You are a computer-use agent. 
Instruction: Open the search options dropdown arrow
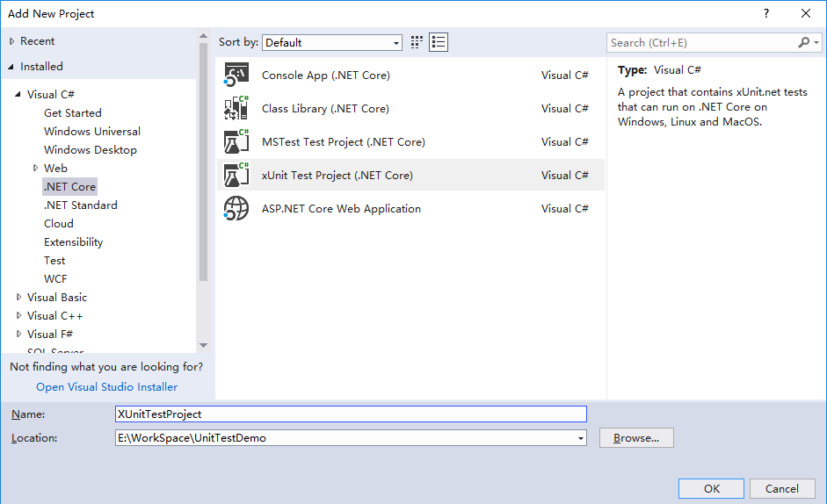[816, 43]
